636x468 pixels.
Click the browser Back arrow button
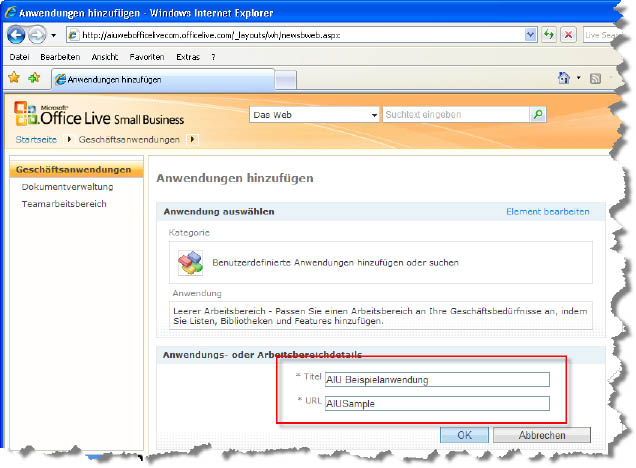point(16,35)
